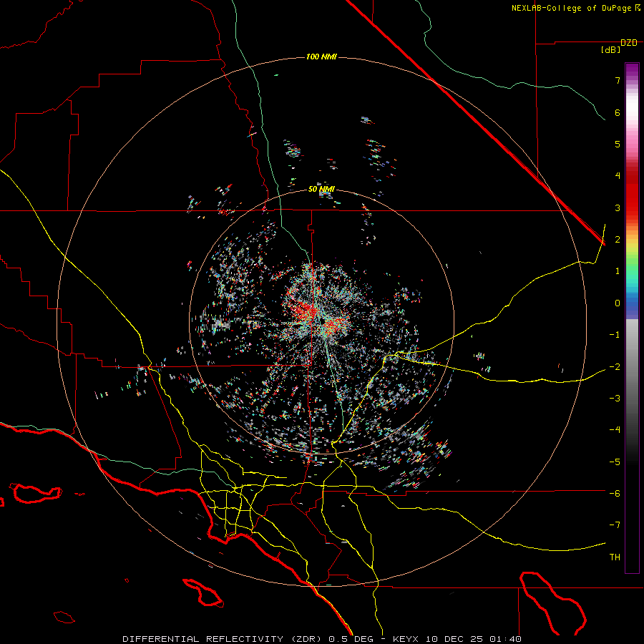
Task: Click the 5 dB scale label
Action: (618, 144)
